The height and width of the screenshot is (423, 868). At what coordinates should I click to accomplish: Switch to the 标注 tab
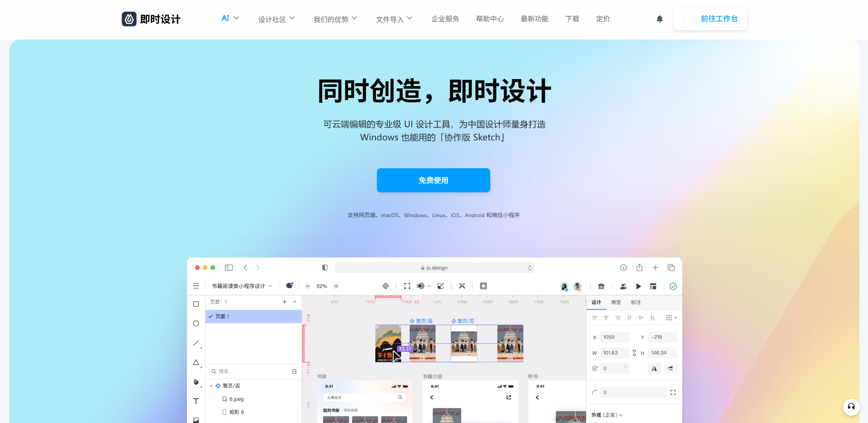click(x=636, y=302)
